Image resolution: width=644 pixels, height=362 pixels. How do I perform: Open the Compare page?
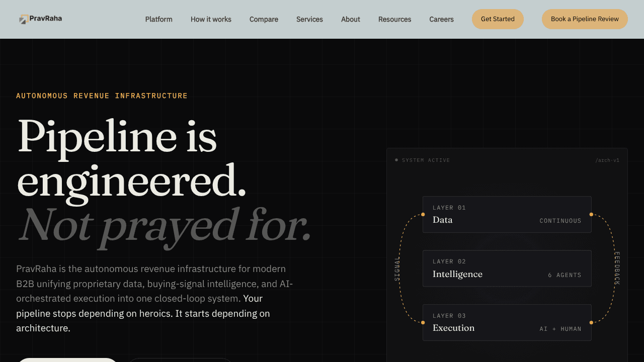tap(264, 19)
